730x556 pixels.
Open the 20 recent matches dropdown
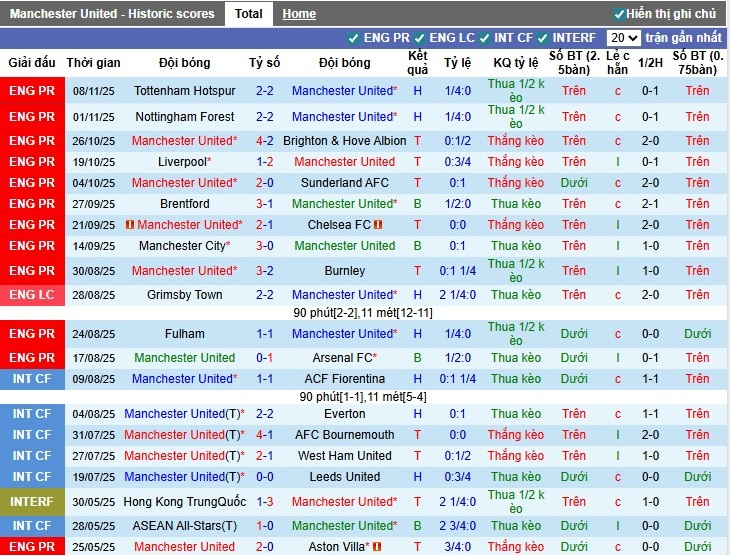coord(623,38)
